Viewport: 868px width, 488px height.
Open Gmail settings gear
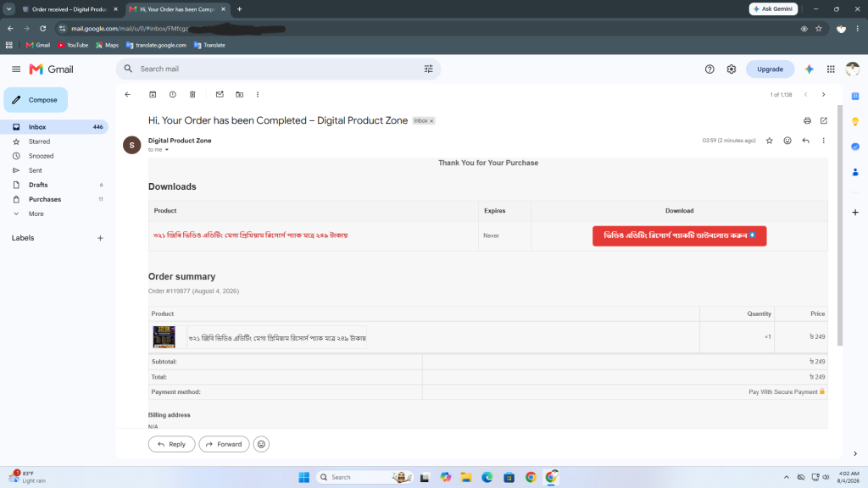point(732,69)
